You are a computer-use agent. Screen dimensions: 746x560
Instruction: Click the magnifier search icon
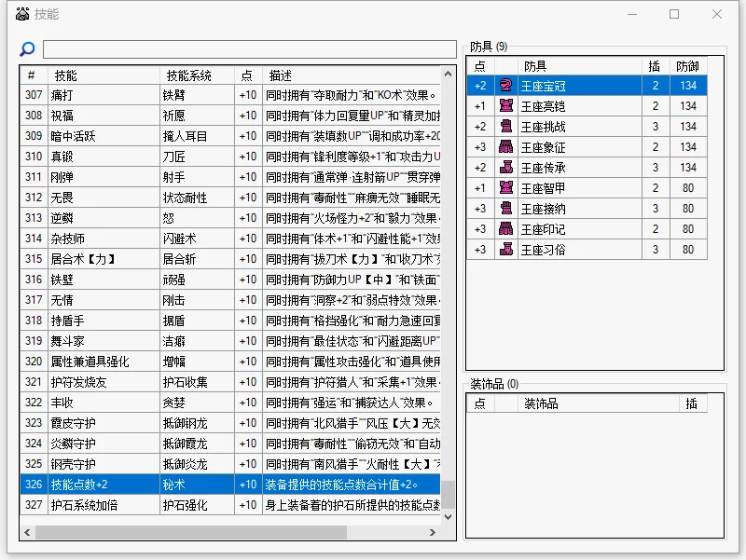(x=27, y=49)
